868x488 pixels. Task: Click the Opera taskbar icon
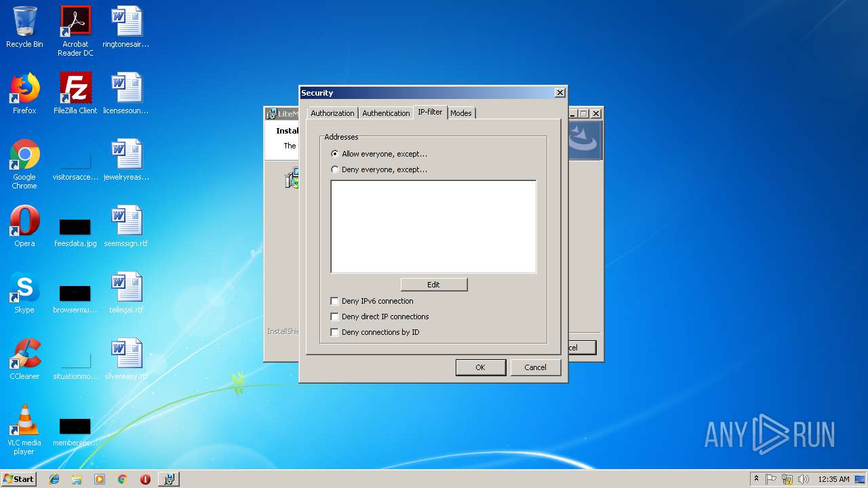point(145,479)
